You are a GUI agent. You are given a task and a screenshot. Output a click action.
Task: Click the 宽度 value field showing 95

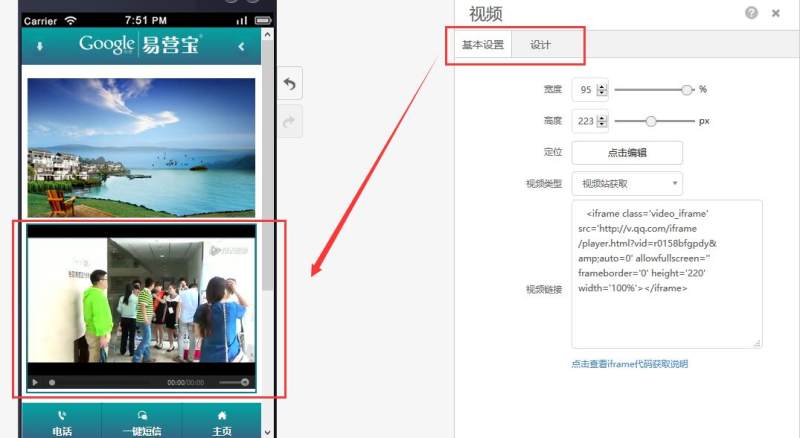click(x=585, y=90)
